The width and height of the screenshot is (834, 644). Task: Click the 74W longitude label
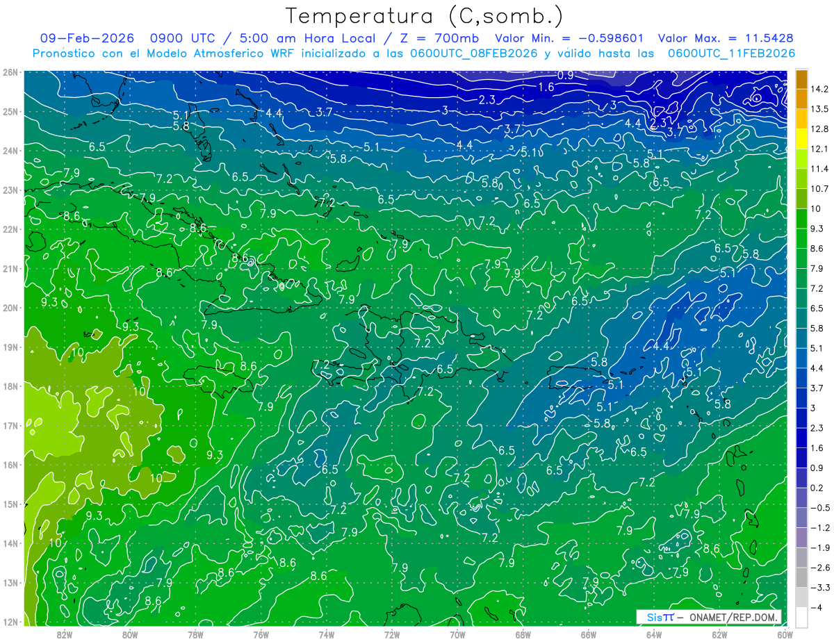pyautogui.click(x=327, y=634)
